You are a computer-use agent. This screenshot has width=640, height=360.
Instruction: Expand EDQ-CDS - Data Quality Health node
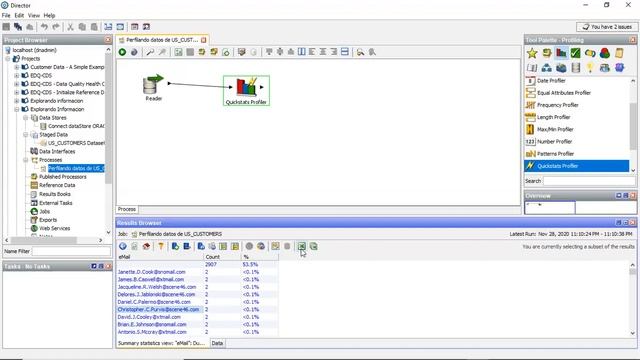click(x=17, y=84)
